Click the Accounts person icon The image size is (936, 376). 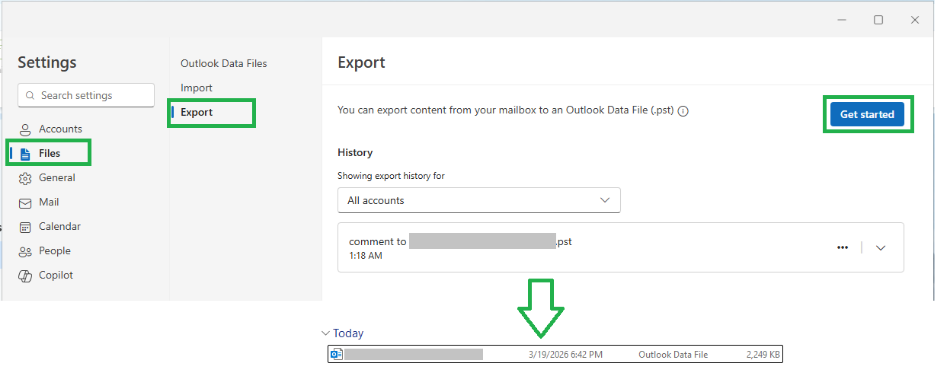click(x=25, y=130)
